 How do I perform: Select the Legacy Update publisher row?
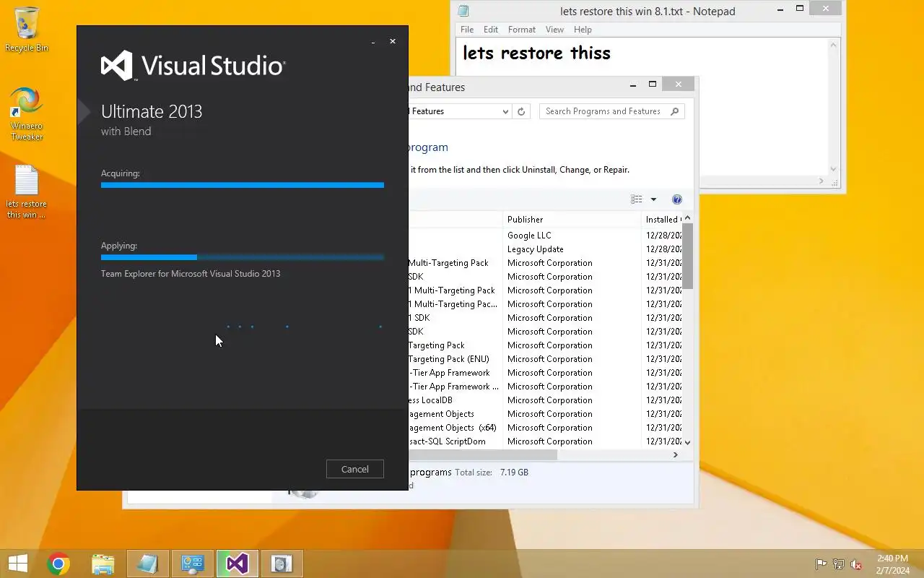point(545,249)
